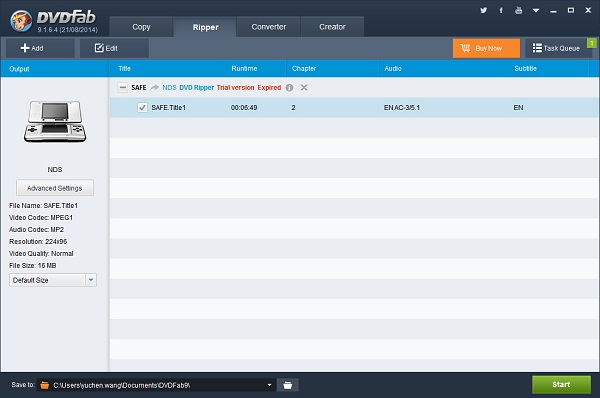Image resolution: width=600 pixels, height=398 pixels.
Task: Open the Default Size dropdown
Action: pyautogui.click(x=53, y=280)
